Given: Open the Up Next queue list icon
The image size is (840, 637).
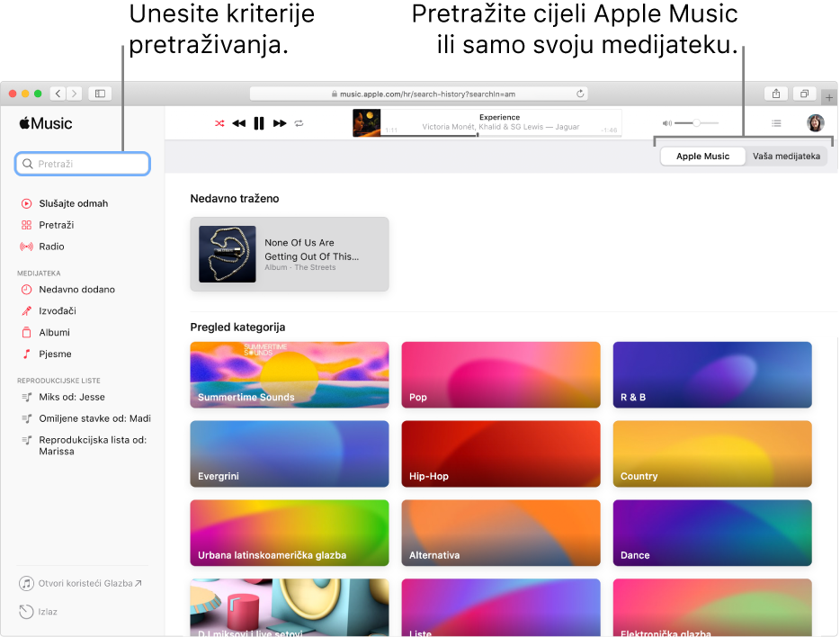Looking at the screenshot, I should click(x=776, y=123).
